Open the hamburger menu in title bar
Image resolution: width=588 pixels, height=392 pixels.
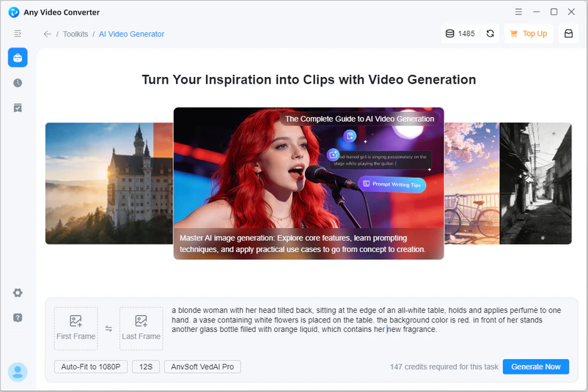click(518, 12)
